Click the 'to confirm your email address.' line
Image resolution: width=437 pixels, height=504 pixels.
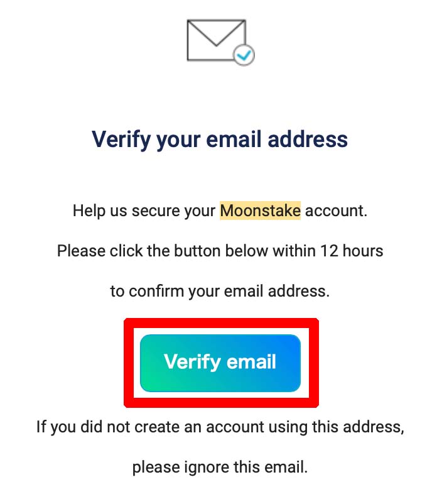click(x=220, y=291)
